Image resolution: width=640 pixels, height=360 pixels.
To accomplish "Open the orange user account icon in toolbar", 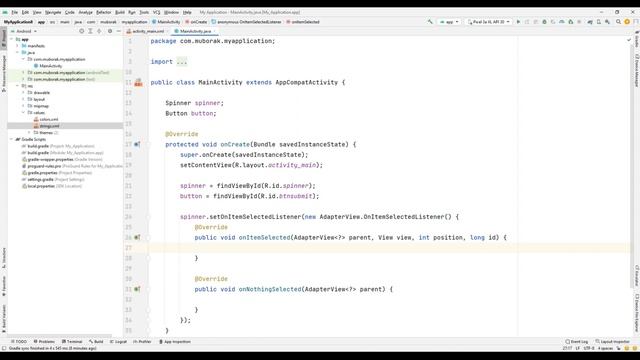I will click(x=627, y=22).
